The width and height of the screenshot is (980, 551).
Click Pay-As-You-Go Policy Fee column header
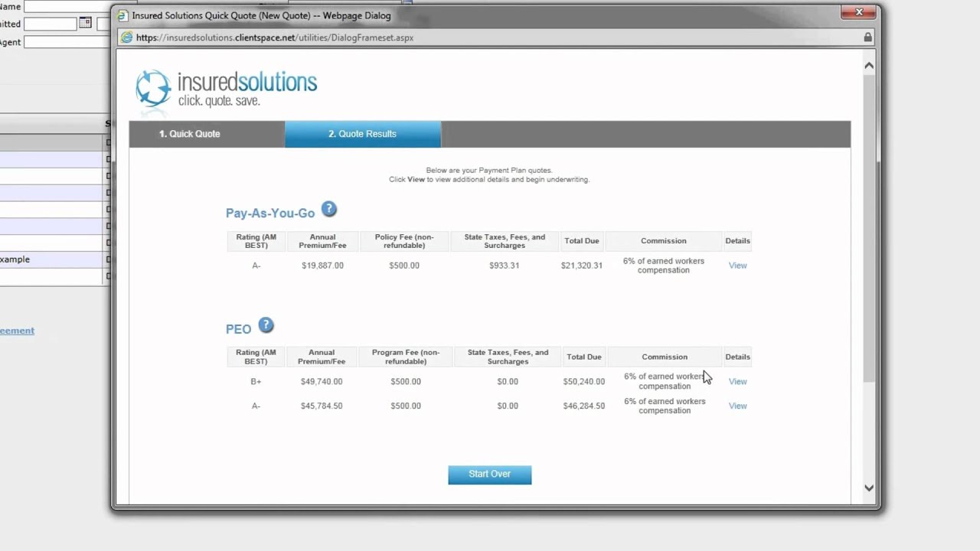(x=404, y=241)
